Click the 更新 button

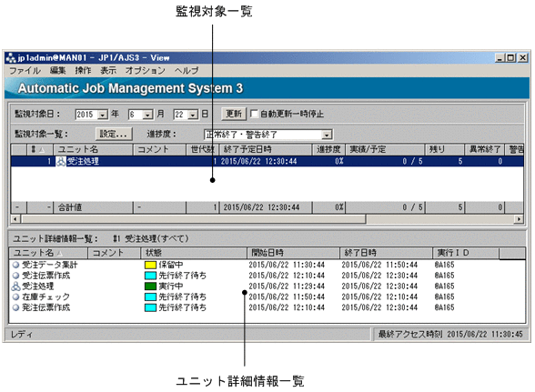coord(234,114)
